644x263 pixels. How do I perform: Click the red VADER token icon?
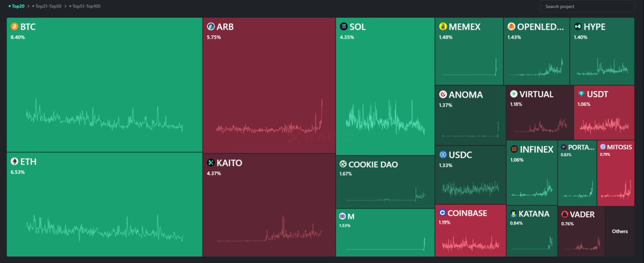pyautogui.click(x=565, y=214)
